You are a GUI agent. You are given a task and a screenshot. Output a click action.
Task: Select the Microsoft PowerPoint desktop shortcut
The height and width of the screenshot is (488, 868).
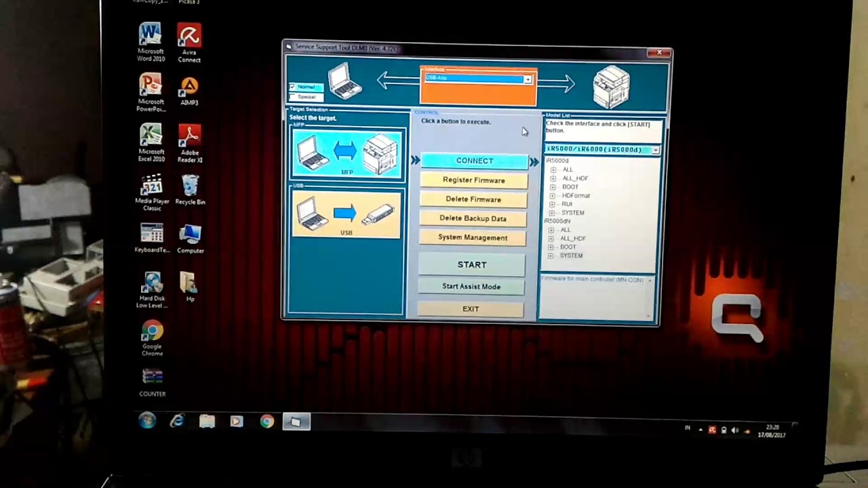[x=151, y=93]
